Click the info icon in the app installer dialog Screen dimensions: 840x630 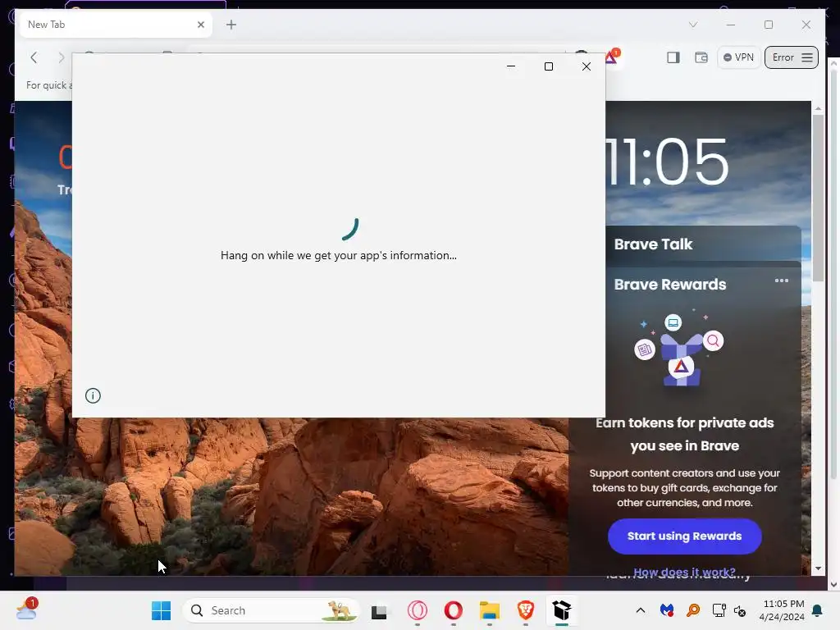[x=93, y=396]
